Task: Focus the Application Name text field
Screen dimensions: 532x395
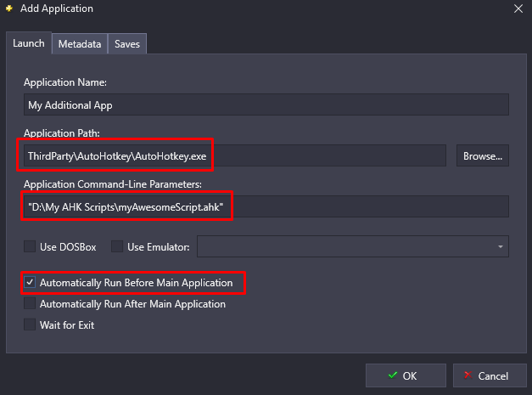Action: click(x=266, y=104)
